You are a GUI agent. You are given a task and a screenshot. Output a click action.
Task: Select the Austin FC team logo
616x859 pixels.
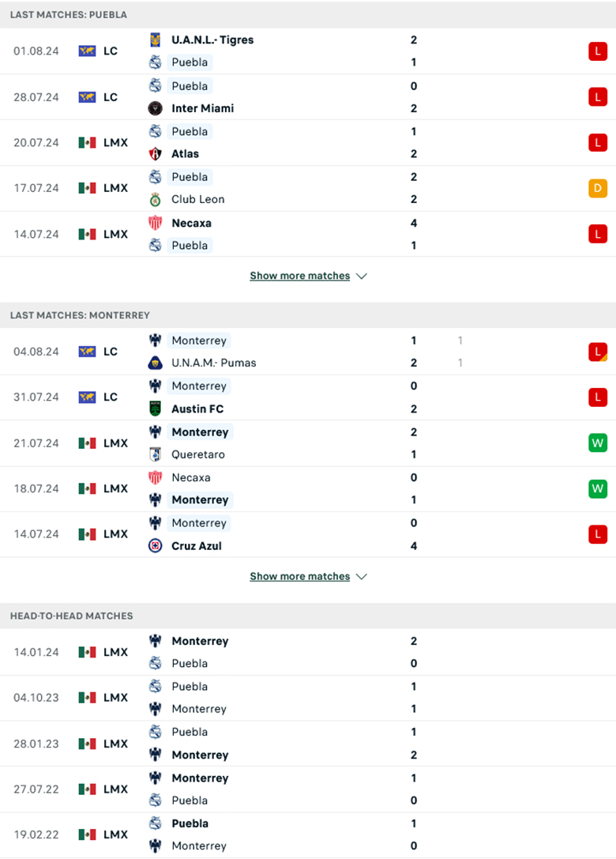(x=155, y=409)
